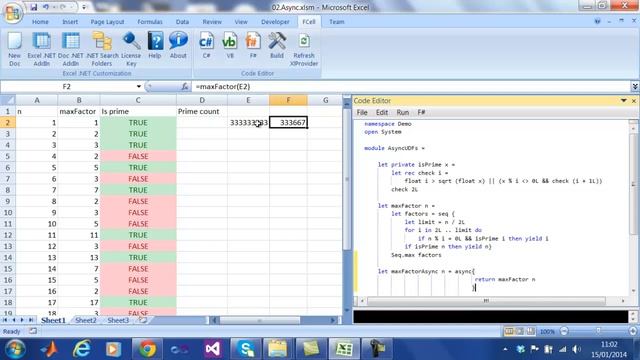Open Google Chrome from taskbar
640x360 pixels.
(x=147, y=349)
